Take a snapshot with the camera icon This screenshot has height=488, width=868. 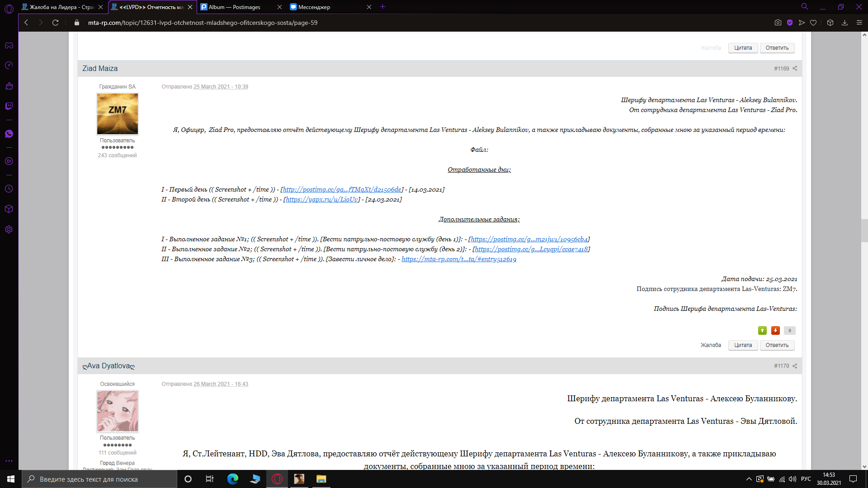click(778, 23)
